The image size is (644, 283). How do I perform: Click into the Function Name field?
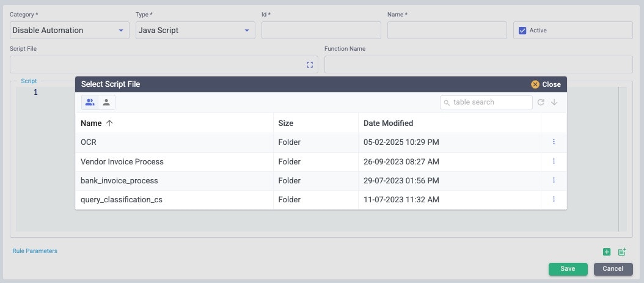coord(478,65)
